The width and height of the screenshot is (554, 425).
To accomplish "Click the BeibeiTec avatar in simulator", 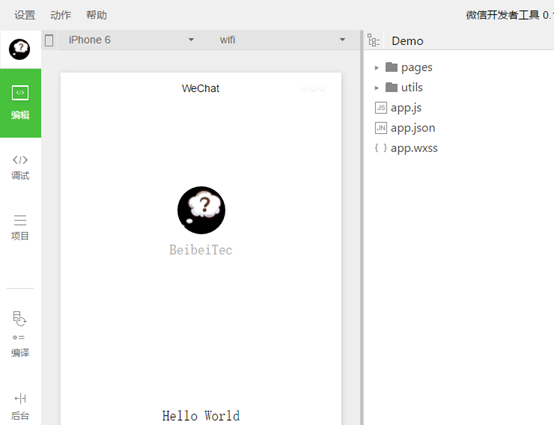I will coord(201,210).
